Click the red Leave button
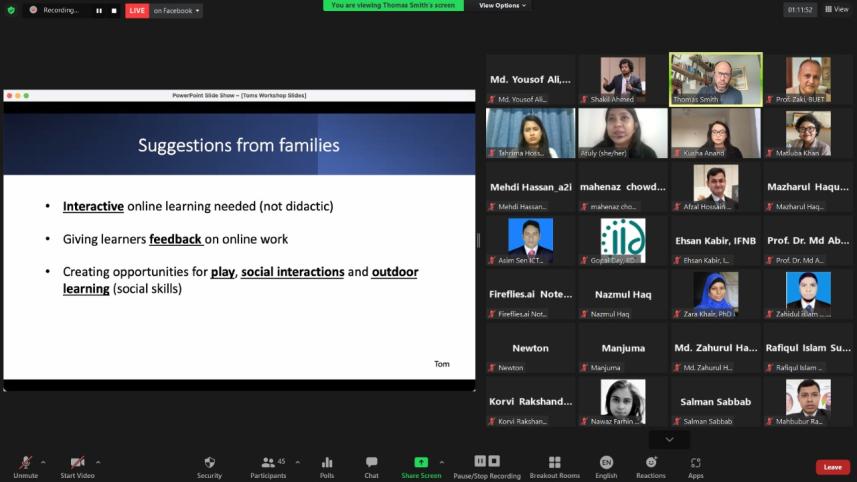Image resolution: width=857 pixels, height=482 pixels. pyautogui.click(x=832, y=467)
